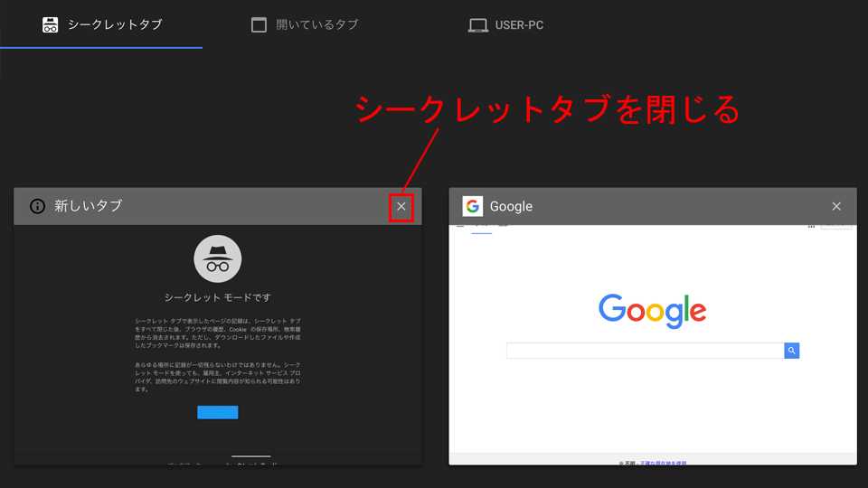Viewport: 868px width, 488px height.
Task: Click the Google favicon in the card header
Action: pos(472,206)
